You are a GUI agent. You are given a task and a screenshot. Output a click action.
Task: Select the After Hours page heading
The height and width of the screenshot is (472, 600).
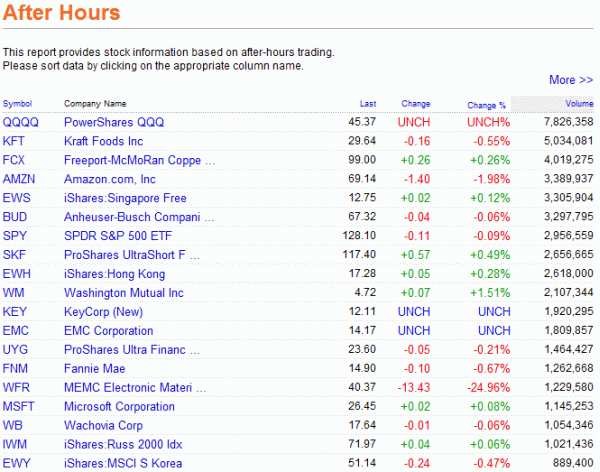(62, 12)
